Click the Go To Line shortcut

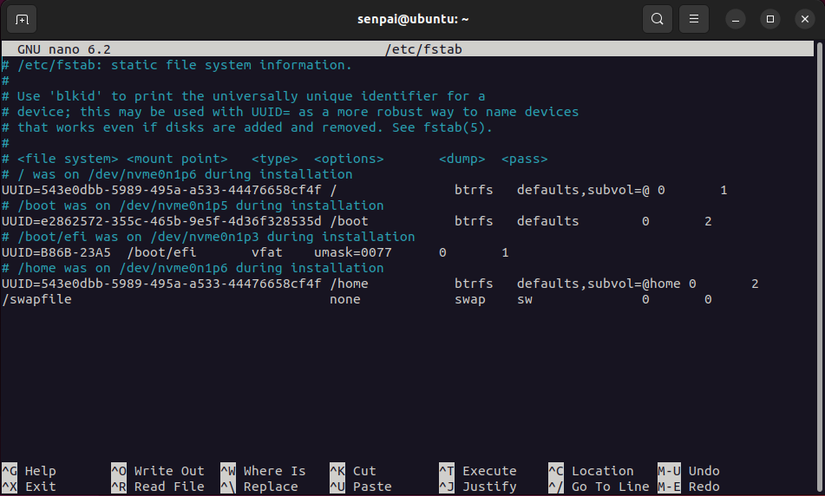610,487
